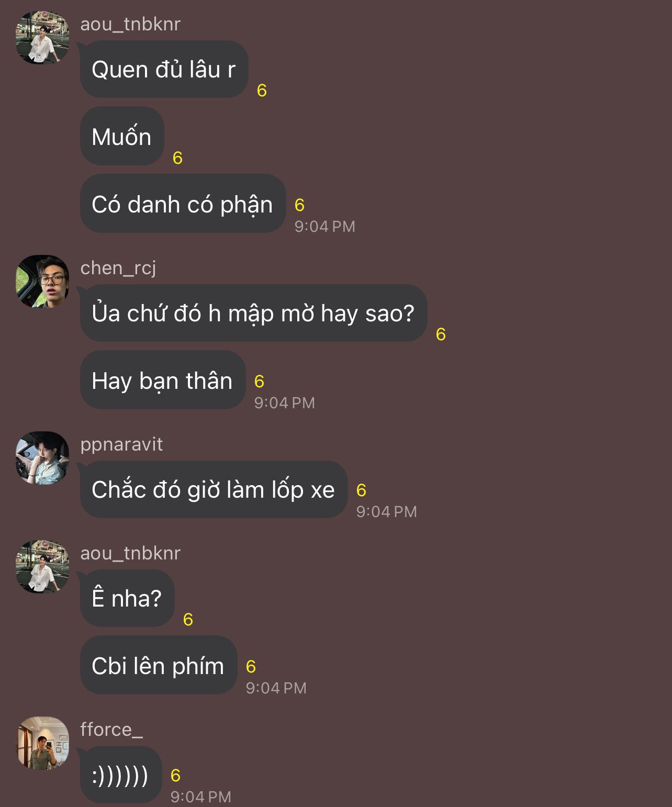
Task: Open the fforce_ username label
Action: tap(111, 730)
